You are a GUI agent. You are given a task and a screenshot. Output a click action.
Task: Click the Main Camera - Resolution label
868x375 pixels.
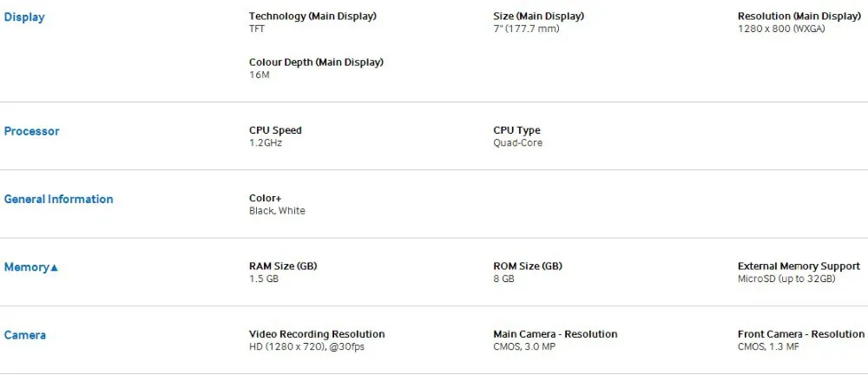point(556,334)
